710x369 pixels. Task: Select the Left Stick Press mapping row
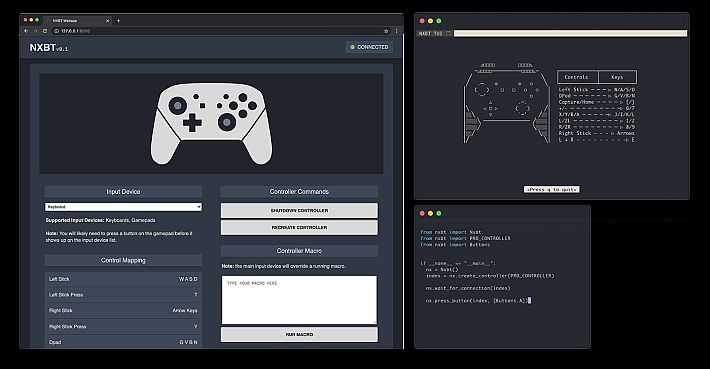click(x=123, y=295)
